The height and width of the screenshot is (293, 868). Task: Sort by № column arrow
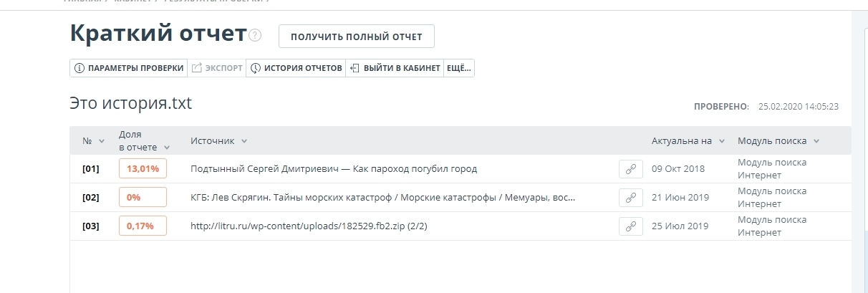102,141
